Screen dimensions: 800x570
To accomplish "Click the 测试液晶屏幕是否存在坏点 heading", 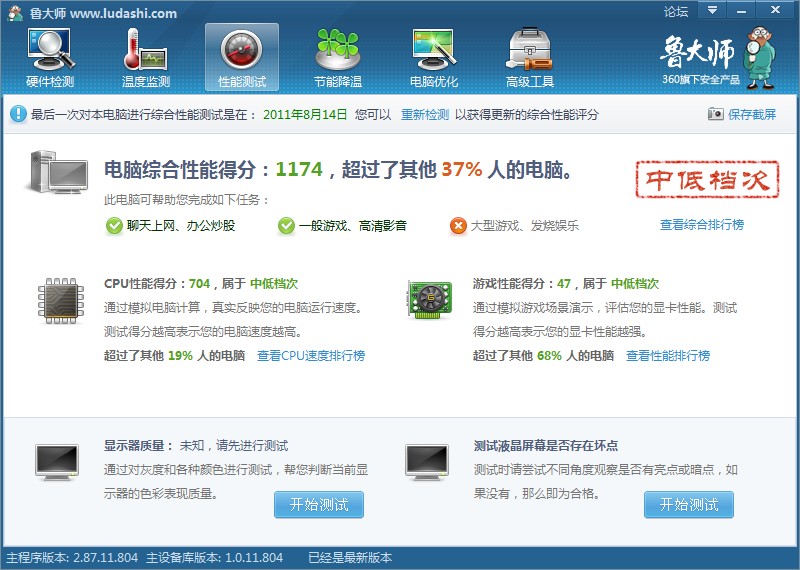I will [545, 445].
